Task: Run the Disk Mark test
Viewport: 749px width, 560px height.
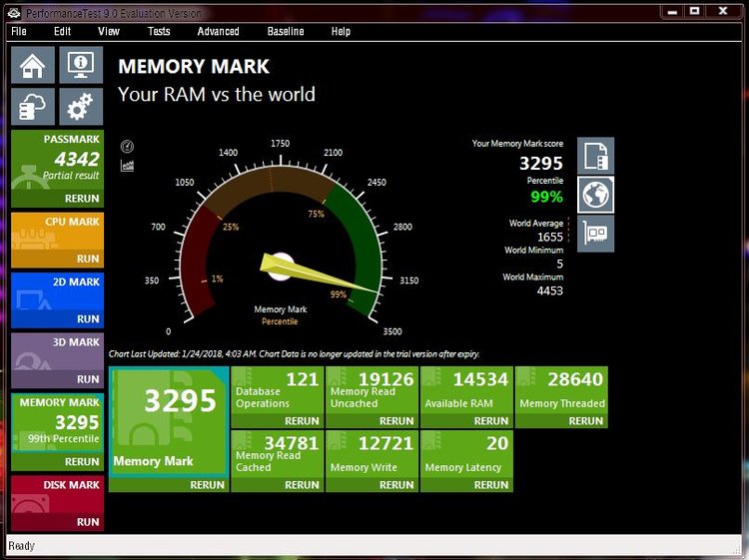Action: 57,522
